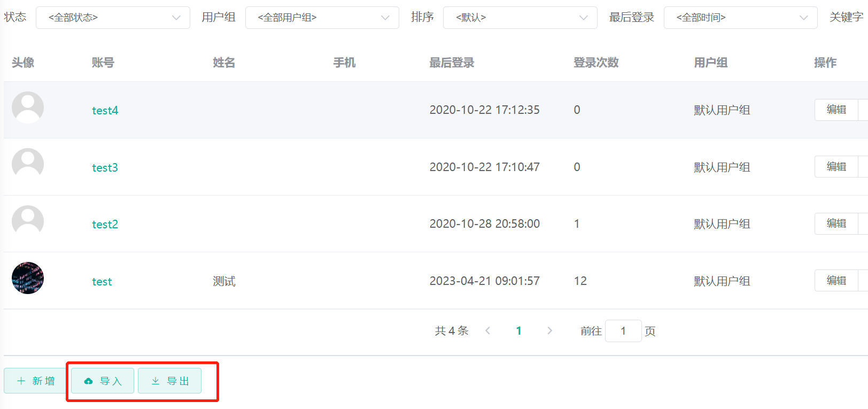Click test4's default avatar placeholder icon
Screen dimensions: 868x409
[28, 107]
